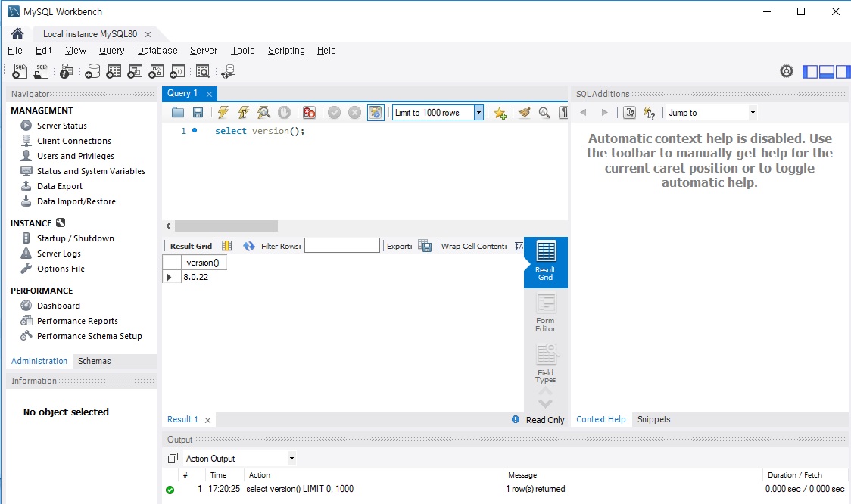Reconnect to DBMS toolbar icon
The image size is (851, 504).
click(229, 71)
